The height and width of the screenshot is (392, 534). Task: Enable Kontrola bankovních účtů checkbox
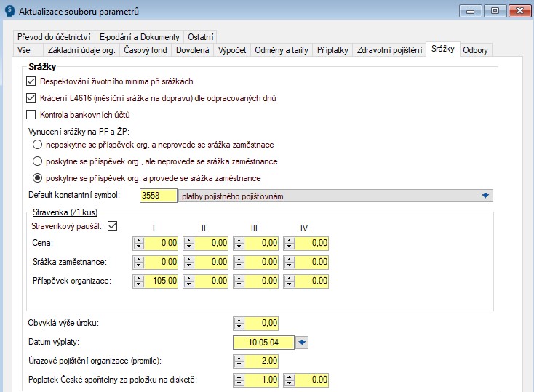click(31, 114)
